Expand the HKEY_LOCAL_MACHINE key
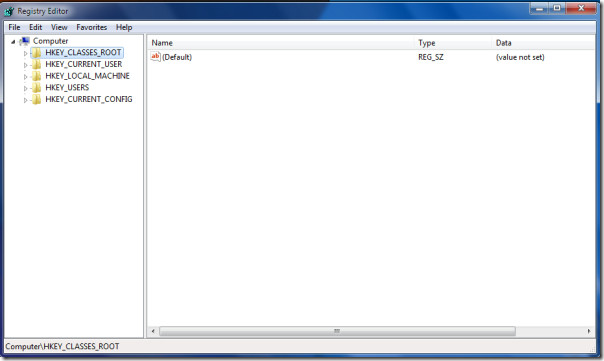Viewport: 604px width, 361px height. tap(25, 77)
